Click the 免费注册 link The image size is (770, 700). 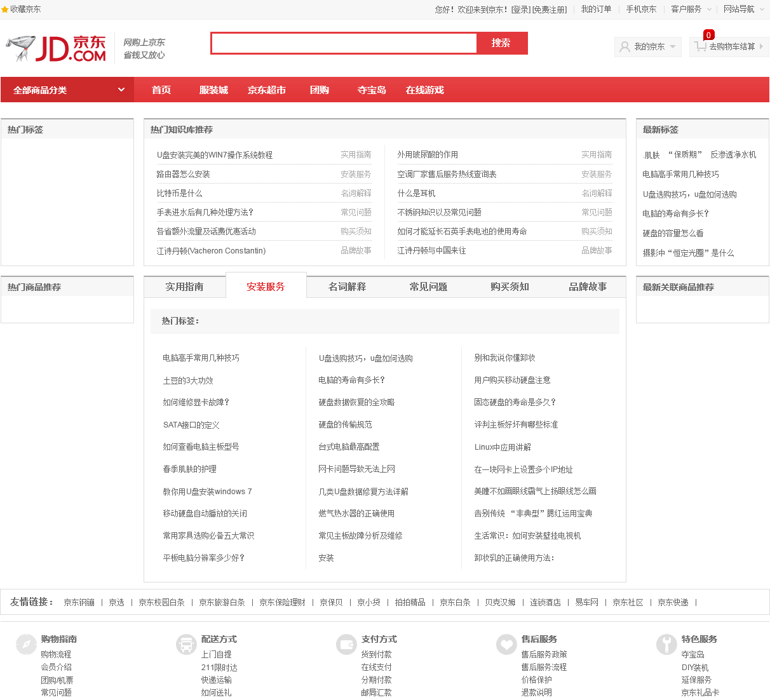(550, 10)
